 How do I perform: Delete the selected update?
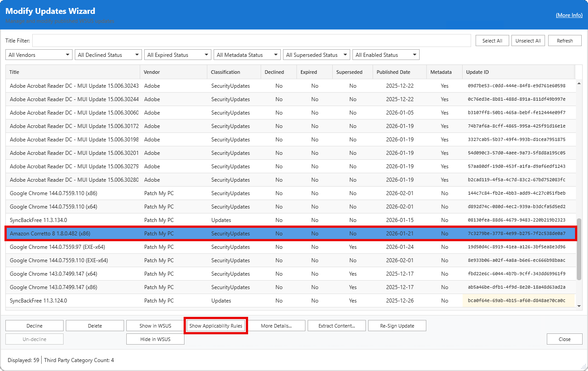point(94,325)
